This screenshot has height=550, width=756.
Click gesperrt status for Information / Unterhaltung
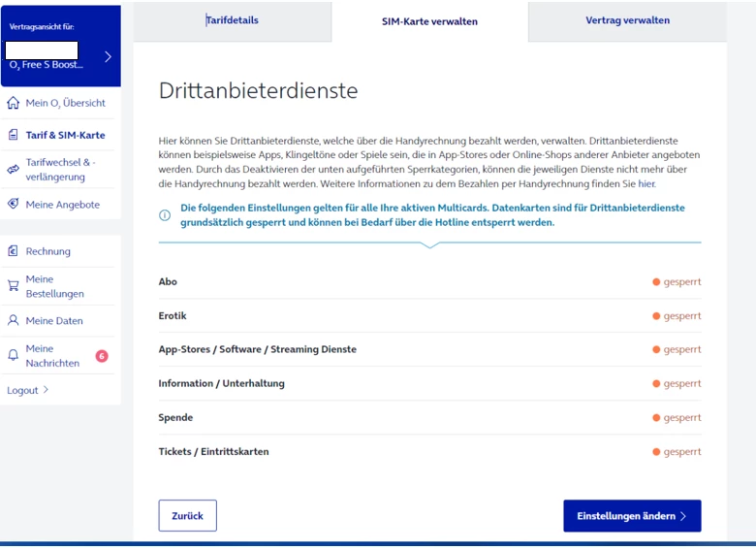coord(677,383)
